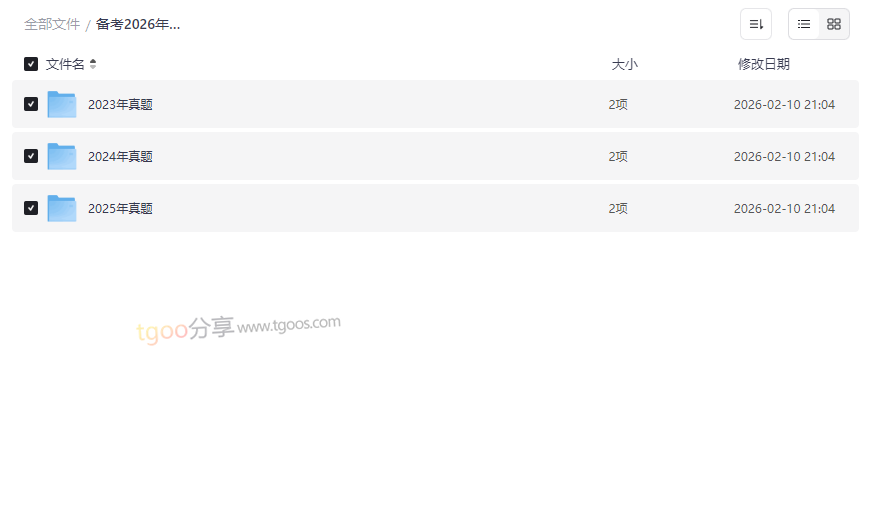
Task: Click the 大小 column header
Action: (x=624, y=64)
